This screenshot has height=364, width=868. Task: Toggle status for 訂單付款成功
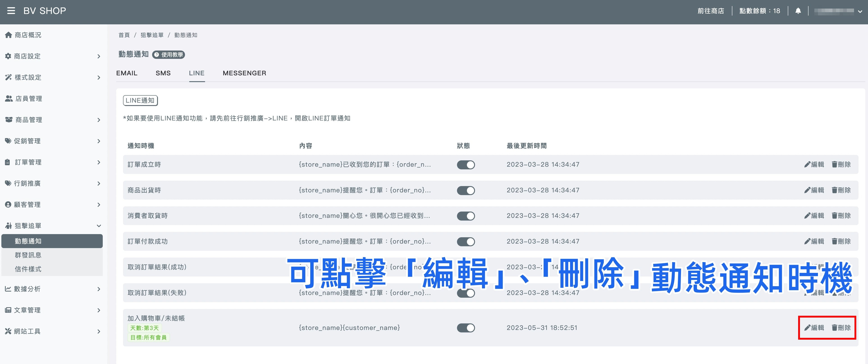coord(466,242)
